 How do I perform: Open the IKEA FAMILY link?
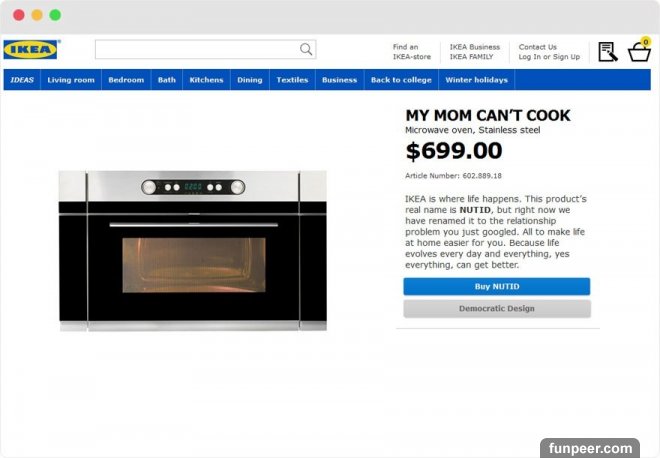471,57
